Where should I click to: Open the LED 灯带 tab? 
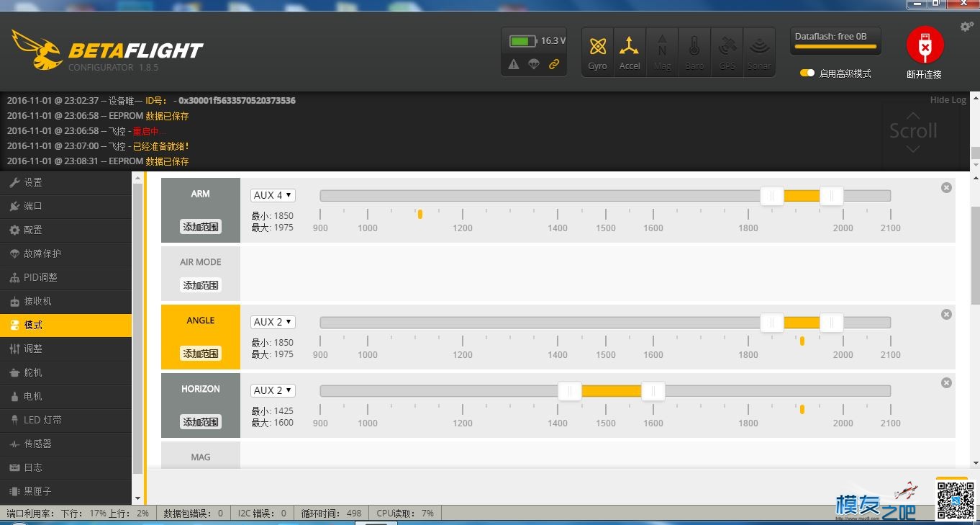click(x=65, y=420)
